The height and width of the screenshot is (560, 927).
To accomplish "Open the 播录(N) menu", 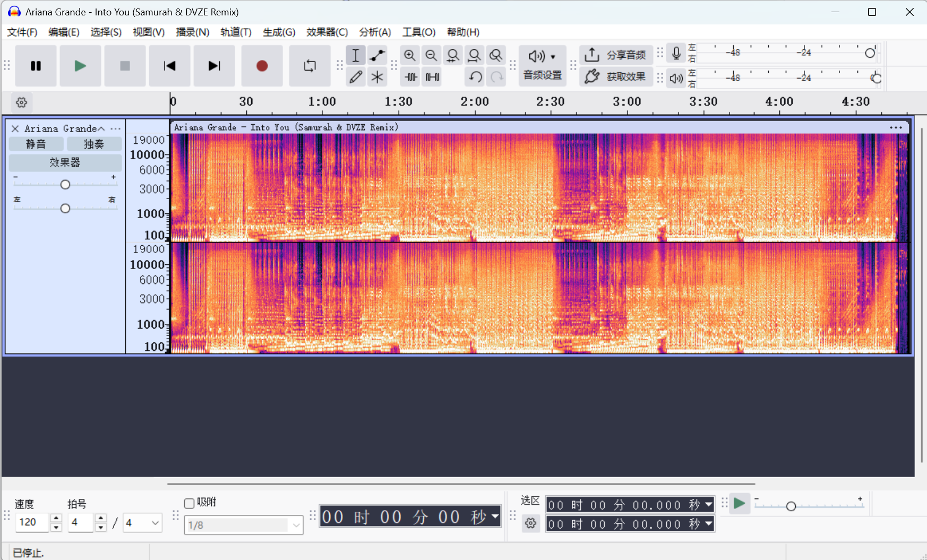I will click(192, 32).
